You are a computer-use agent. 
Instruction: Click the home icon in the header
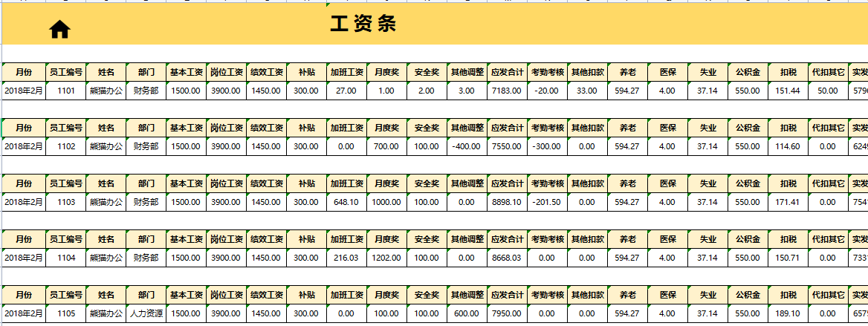(59, 30)
